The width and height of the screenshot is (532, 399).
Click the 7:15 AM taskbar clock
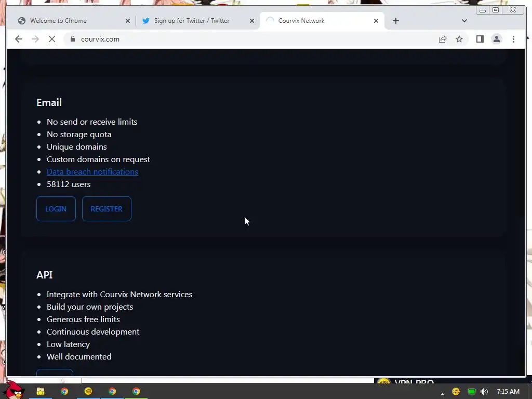[x=508, y=392]
